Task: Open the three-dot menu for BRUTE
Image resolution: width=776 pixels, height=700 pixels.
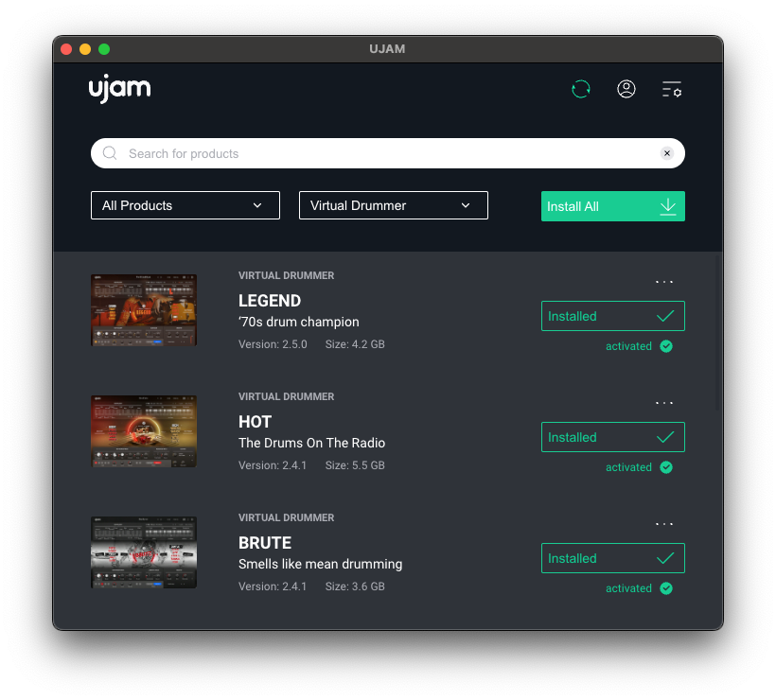Action: [664, 524]
